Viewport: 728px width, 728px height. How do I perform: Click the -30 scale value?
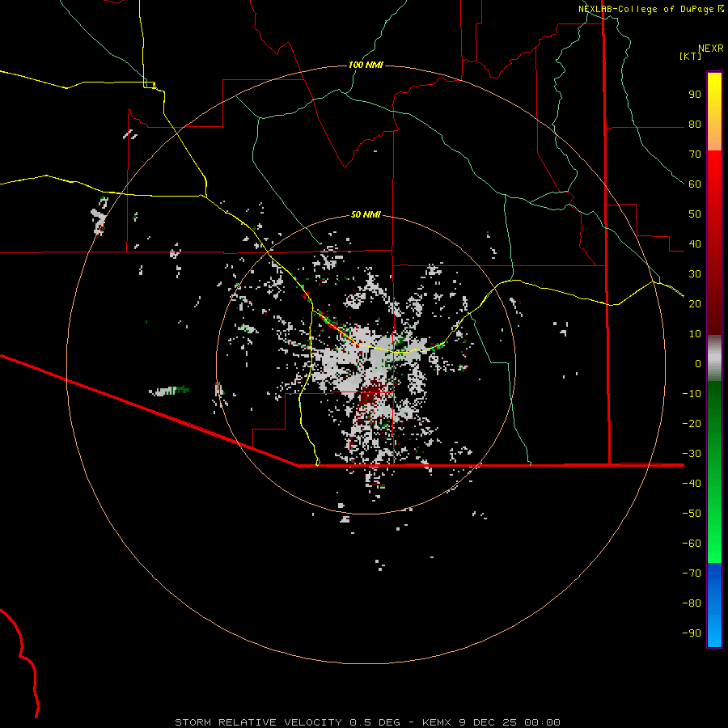point(692,454)
